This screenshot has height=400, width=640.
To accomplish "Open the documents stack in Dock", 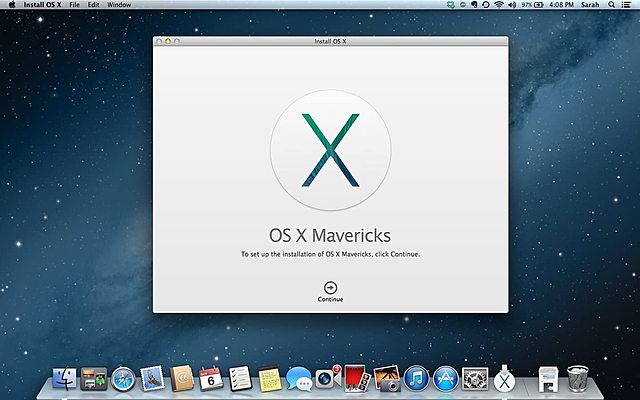I will click(548, 379).
